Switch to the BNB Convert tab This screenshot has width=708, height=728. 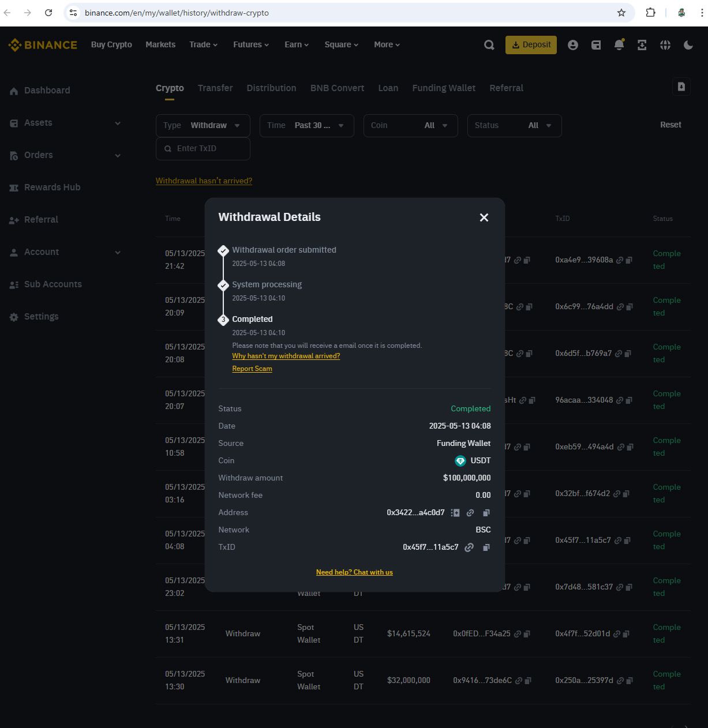pyautogui.click(x=337, y=88)
